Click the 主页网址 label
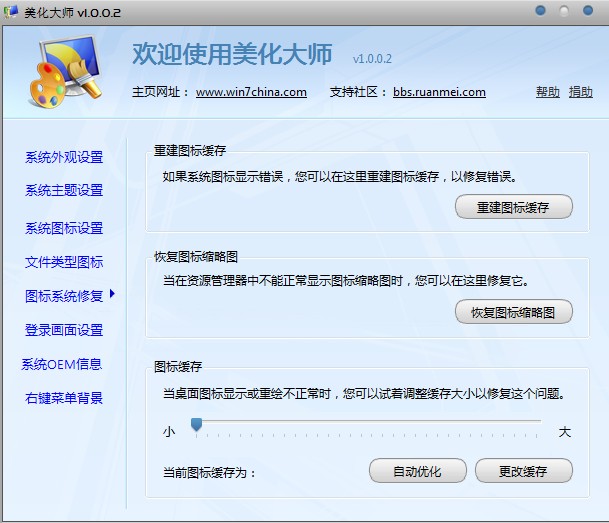 pyautogui.click(x=161, y=92)
